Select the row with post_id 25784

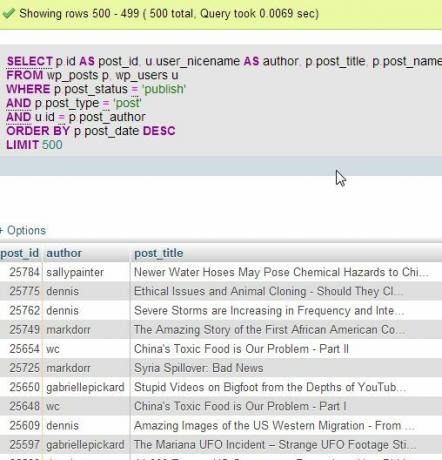point(221,272)
